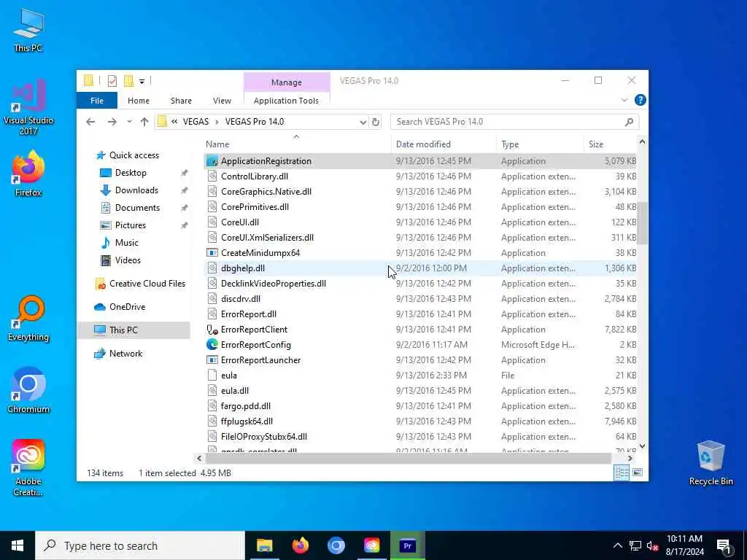Click the network tray icon
The height and width of the screenshot is (560, 747).
pyautogui.click(x=635, y=546)
